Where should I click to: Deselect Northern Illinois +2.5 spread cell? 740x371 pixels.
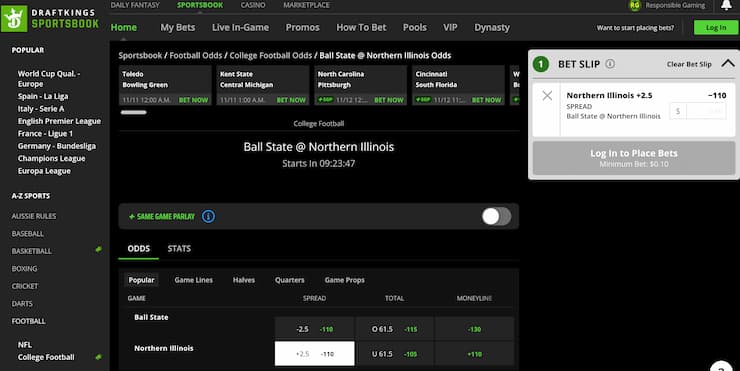click(x=314, y=354)
